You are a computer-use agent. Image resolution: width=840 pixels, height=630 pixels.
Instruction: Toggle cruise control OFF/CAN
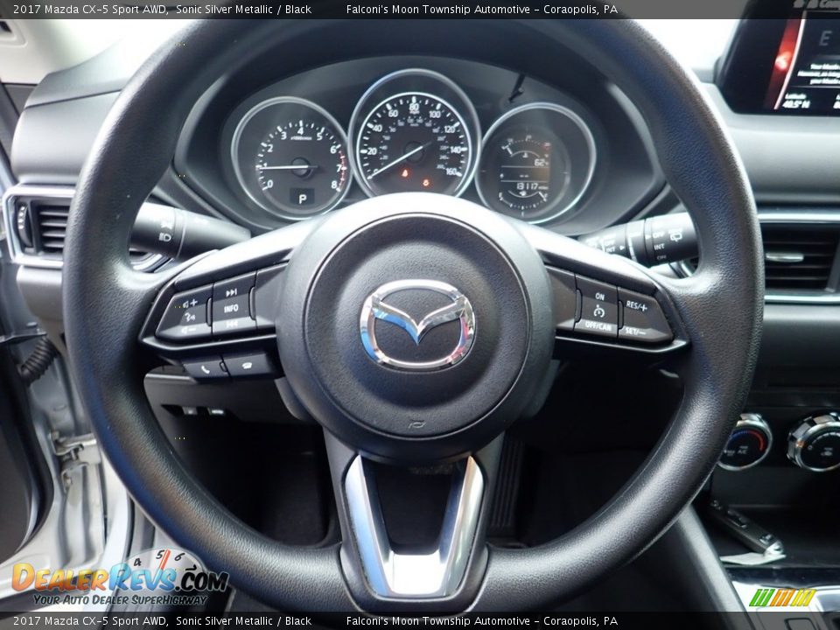click(598, 325)
